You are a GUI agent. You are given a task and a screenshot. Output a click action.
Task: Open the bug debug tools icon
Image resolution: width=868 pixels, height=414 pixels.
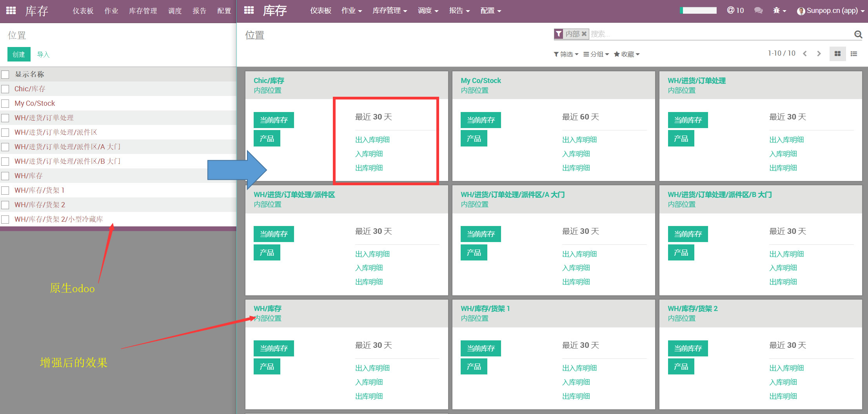pyautogui.click(x=779, y=11)
